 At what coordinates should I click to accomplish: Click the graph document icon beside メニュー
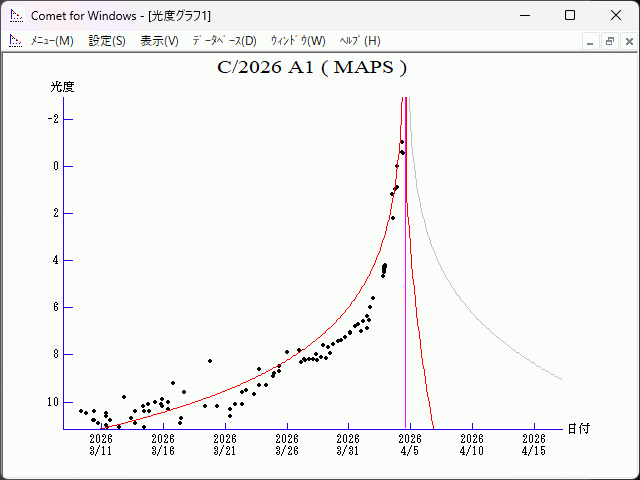pos(15,41)
